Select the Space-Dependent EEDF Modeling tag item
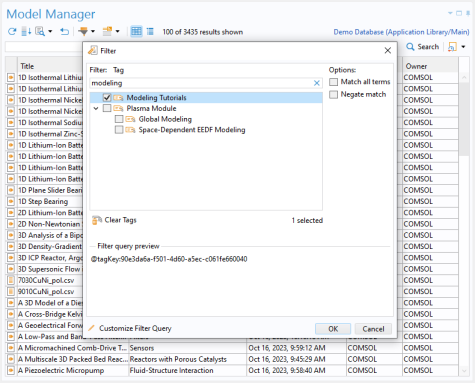This screenshot has height=383, width=475. click(192, 130)
